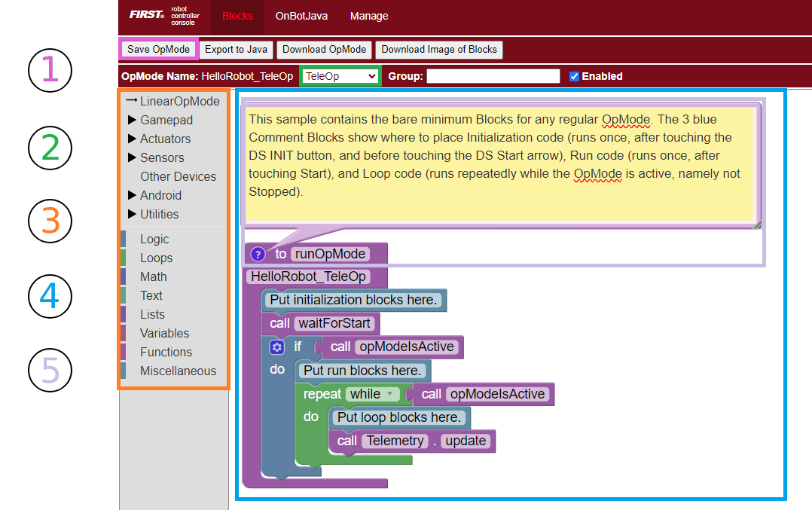Toggle the Enabled checkbox
The image size is (812, 510).
(x=574, y=76)
